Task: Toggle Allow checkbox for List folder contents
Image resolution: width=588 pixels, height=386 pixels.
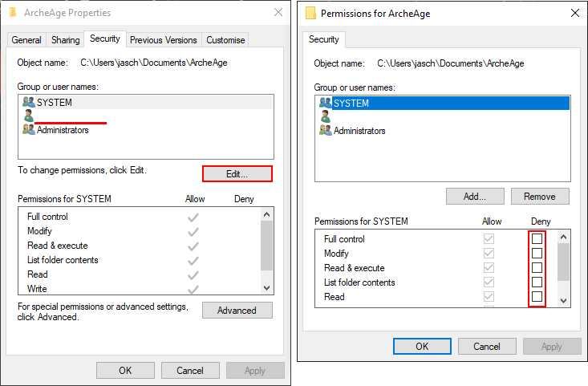Action: click(489, 282)
